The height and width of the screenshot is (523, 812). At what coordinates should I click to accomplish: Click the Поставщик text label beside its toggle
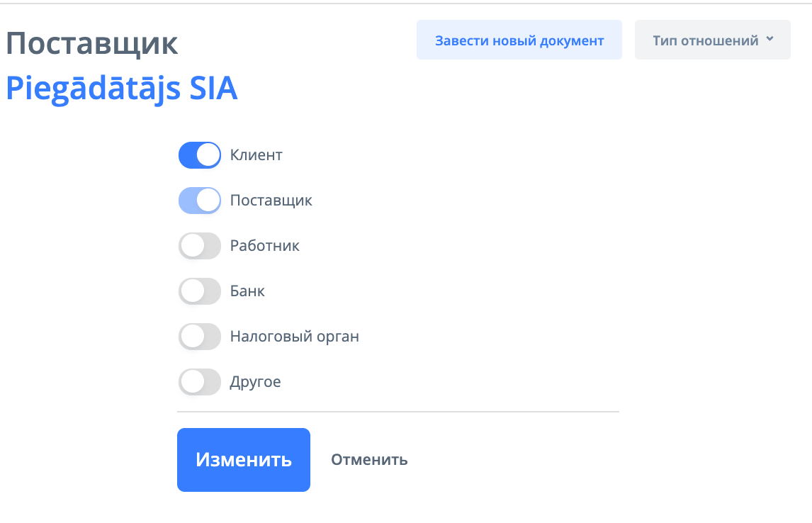click(x=271, y=201)
